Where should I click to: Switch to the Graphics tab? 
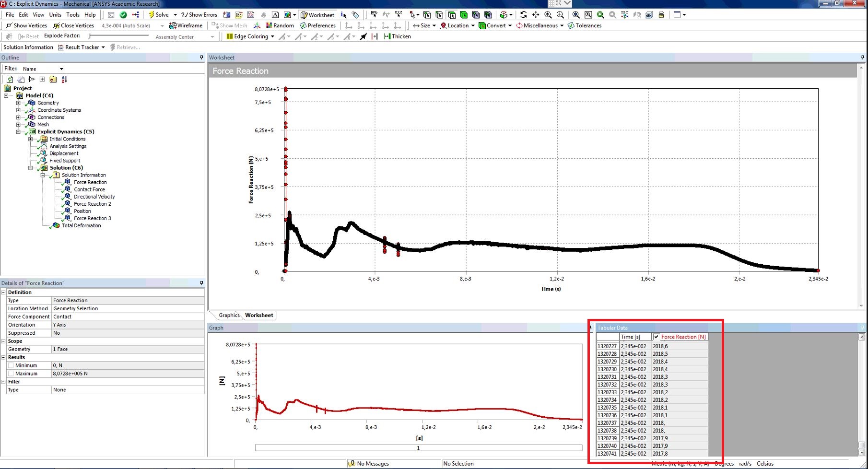point(229,315)
